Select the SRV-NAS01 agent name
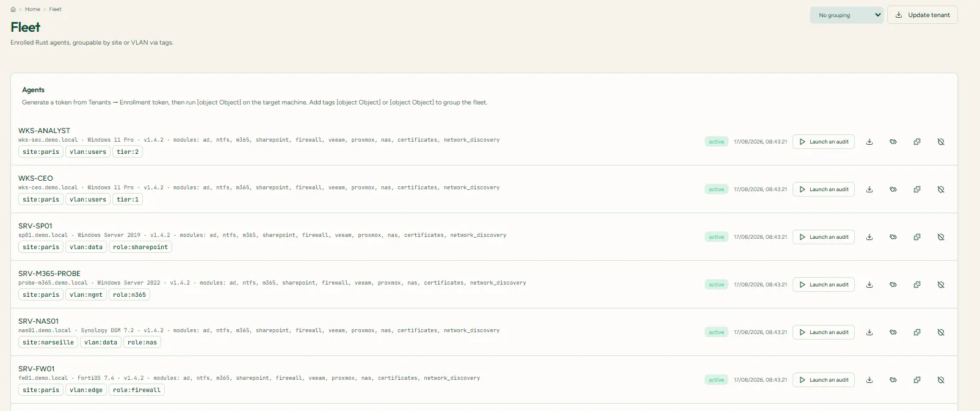The image size is (980, 411). tap(38, 321)
